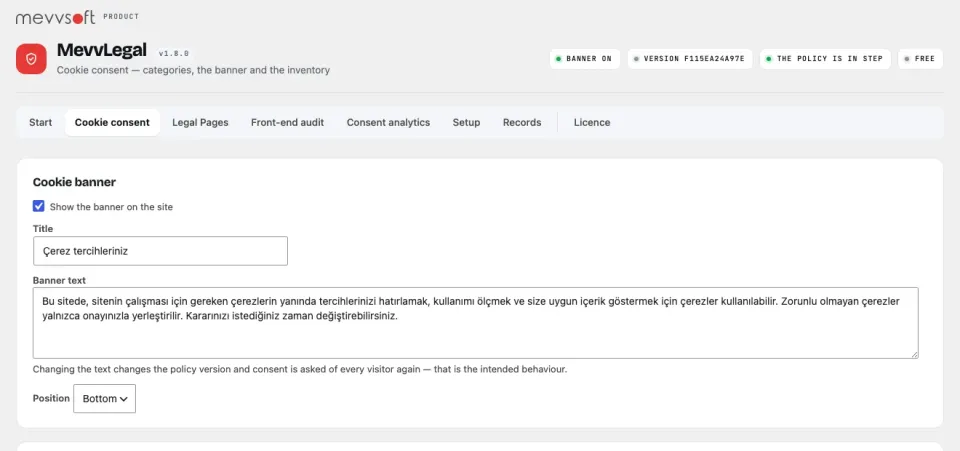Click the BANNER ON status badge
960x451 pixels.
click(x=585, y=59)
